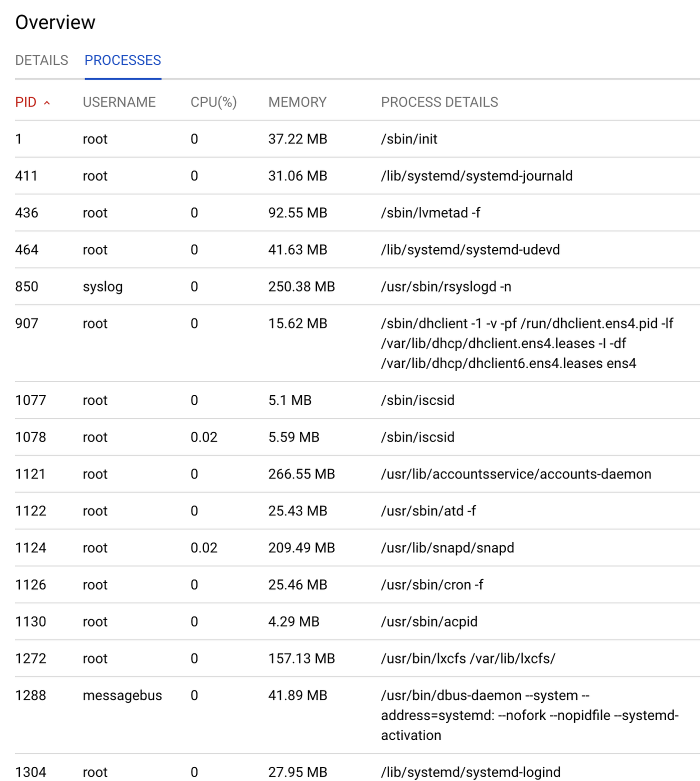Sort by the PROCESS DETAILS column

pos(439,102)
